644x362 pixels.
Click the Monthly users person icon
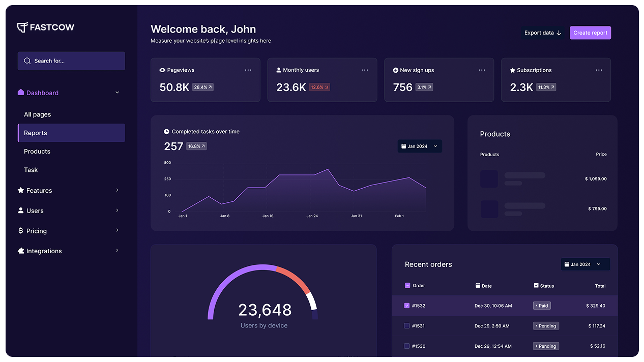pos(278,70)
